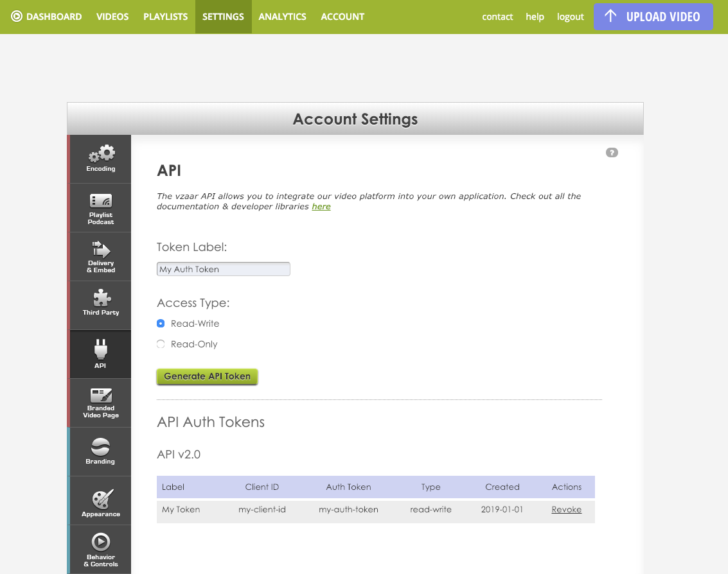
Task: Open the Playlist Podcast sidebar icon
Action: point(101,201)
